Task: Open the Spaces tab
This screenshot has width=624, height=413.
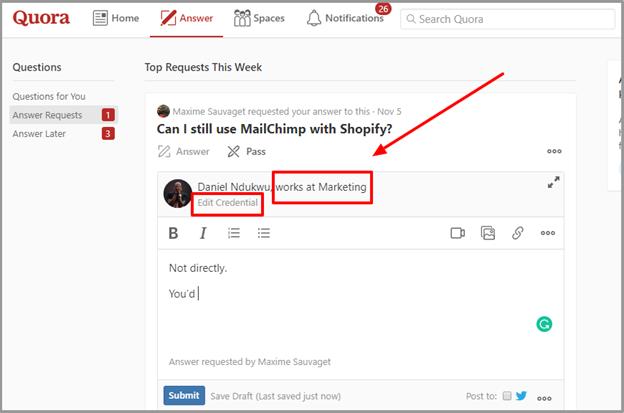Action: point(259,18)
